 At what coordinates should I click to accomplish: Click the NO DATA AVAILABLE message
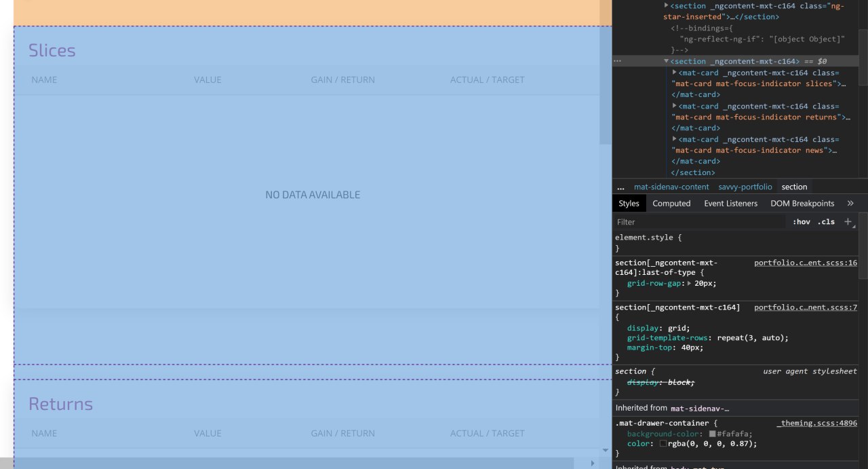click(313, 195)
